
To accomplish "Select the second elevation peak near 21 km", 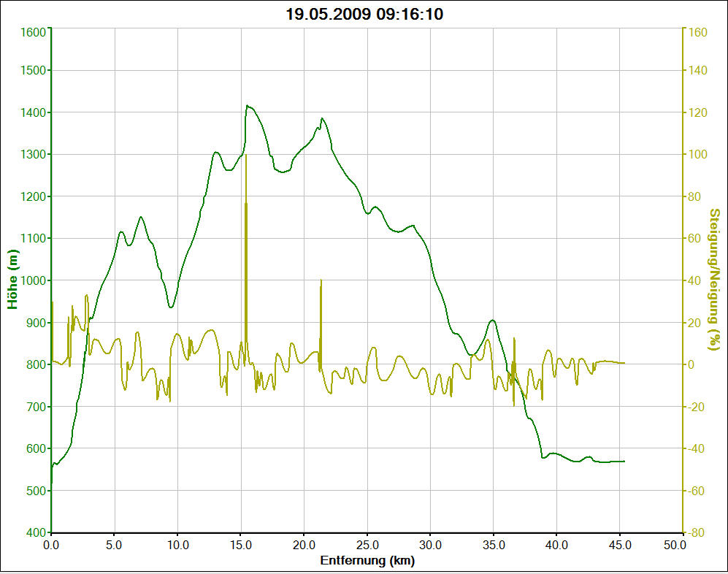I will coord(321,118).
